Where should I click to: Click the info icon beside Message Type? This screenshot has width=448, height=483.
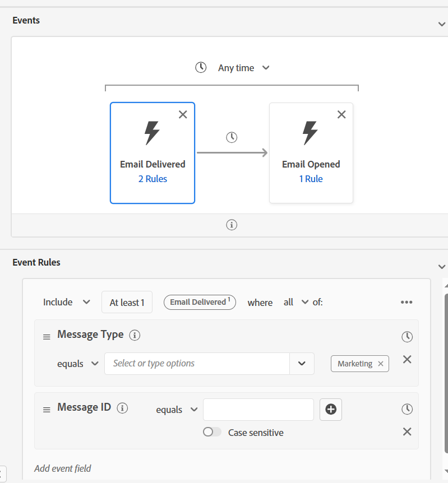point(135,335)
